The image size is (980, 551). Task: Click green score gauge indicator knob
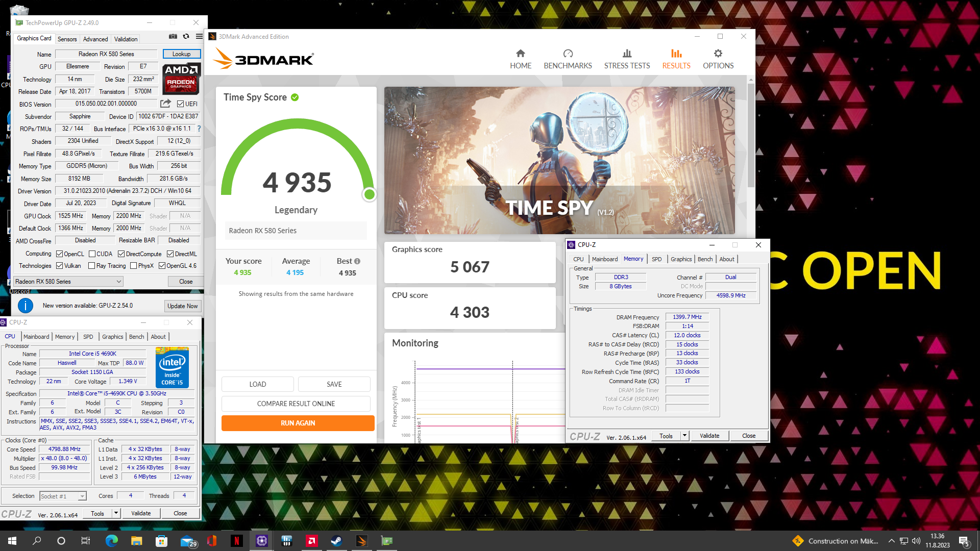(370, 194)
